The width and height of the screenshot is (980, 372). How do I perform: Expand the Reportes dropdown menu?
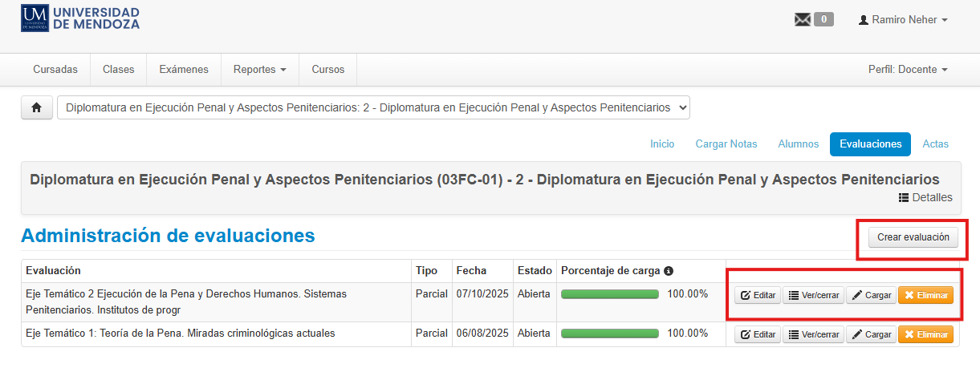[x=259, y=70]
